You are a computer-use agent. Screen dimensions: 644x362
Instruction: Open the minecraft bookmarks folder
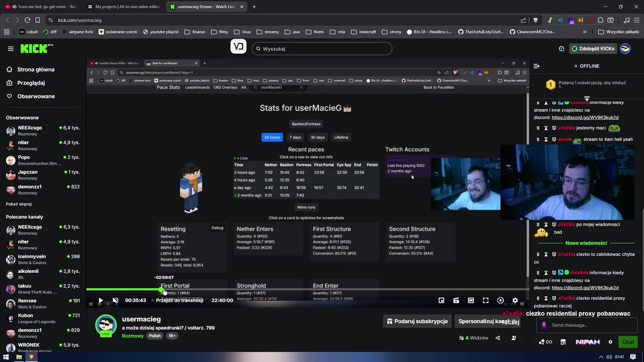click(363, 32)
